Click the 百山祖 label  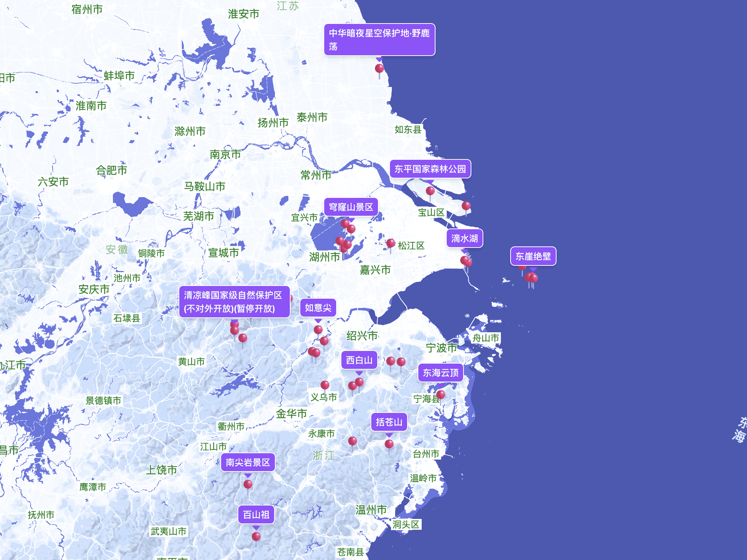click(256, 515)
